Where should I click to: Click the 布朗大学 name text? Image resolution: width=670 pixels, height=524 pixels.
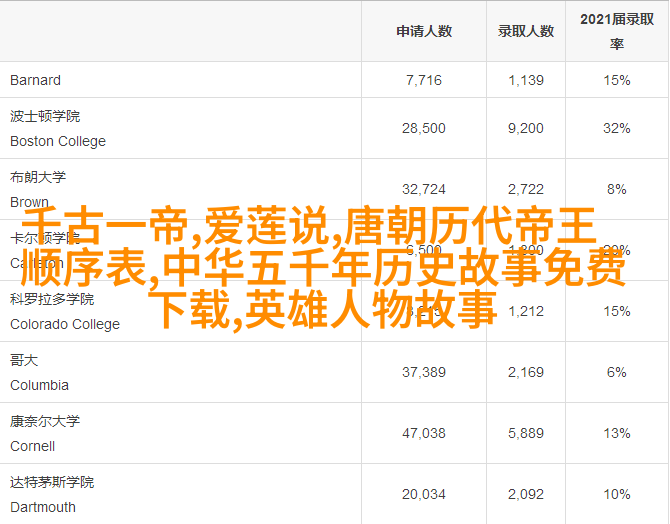click(38, 177)
